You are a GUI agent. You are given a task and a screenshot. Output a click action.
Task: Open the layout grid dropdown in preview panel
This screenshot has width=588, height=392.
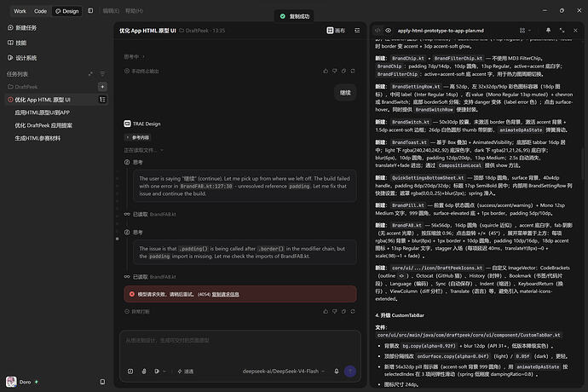pyautogui.click(x=525, y=31)
